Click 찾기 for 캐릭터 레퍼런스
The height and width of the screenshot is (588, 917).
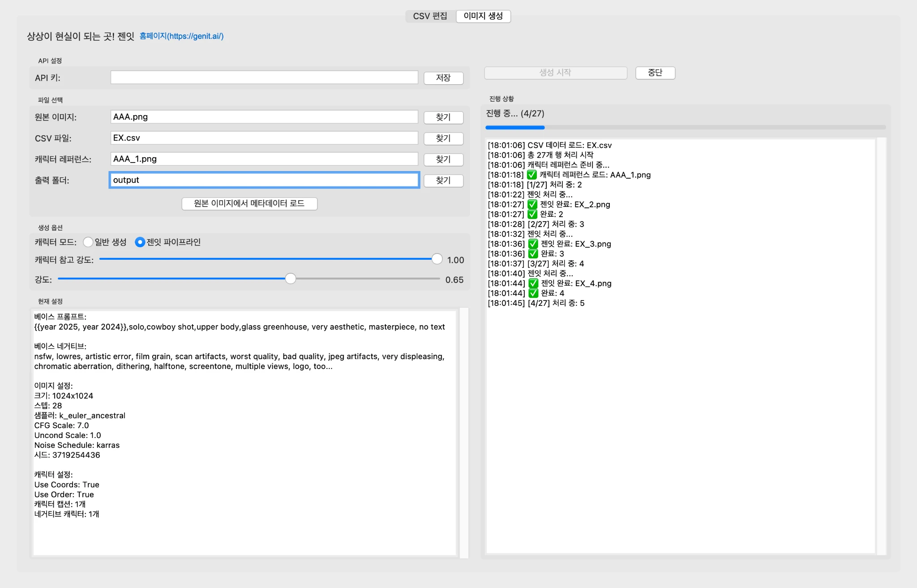(443, 159)
